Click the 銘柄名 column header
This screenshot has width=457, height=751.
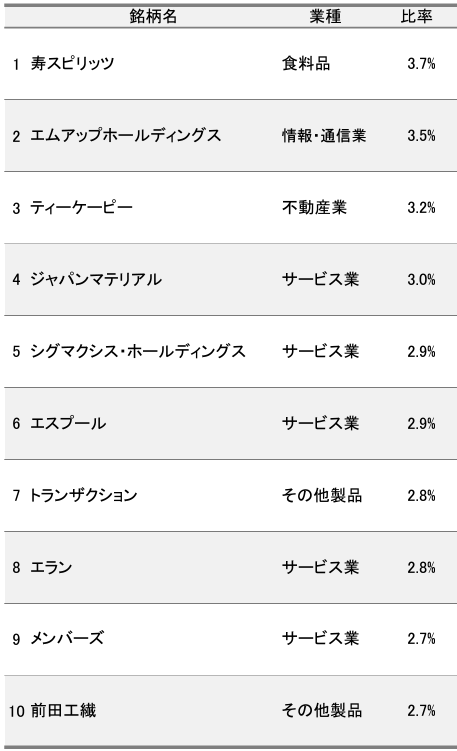coord(153,16)
